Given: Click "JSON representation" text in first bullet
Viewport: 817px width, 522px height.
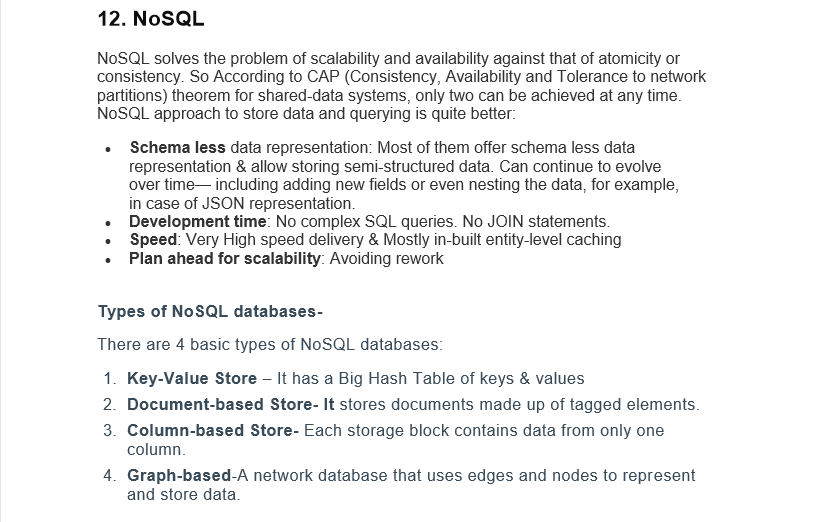Looking at the screenshot, I should point(214,203).
